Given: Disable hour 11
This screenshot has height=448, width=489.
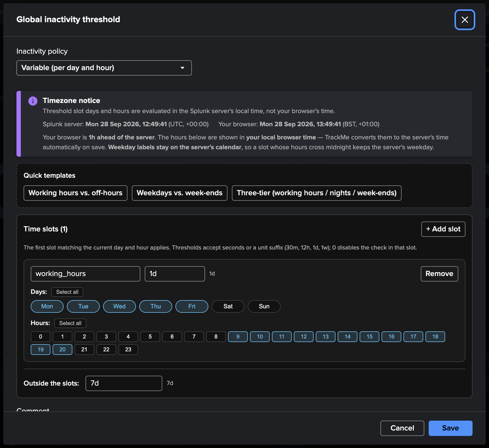Looking at the screenshot, I should 282,337.
